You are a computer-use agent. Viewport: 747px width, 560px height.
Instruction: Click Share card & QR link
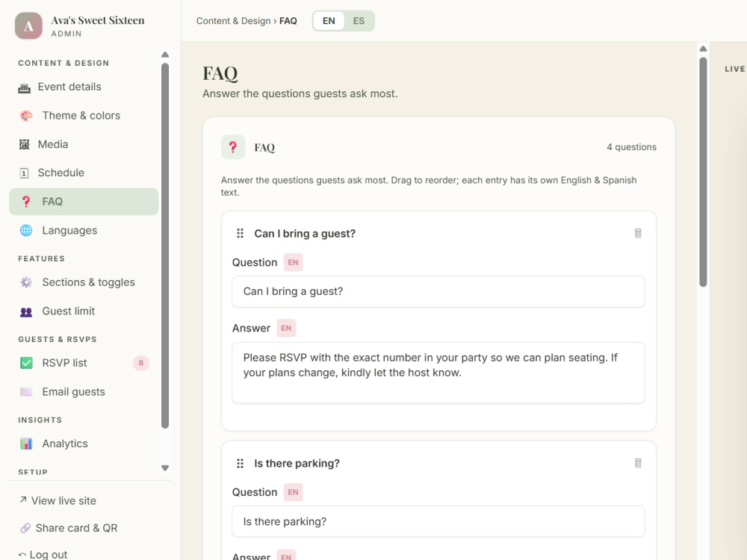pos(68,528)
